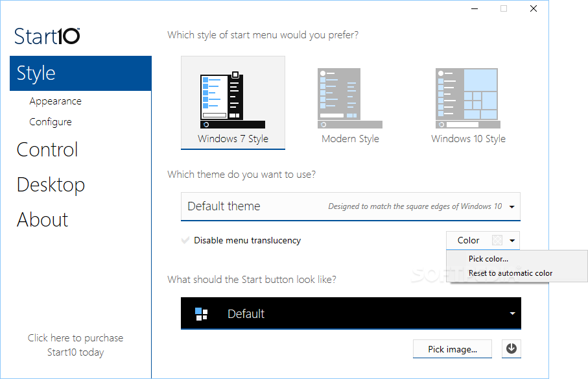Click the Color swatch preview square
The height and width of the screenshot is (379, 588).
point(497,240)
